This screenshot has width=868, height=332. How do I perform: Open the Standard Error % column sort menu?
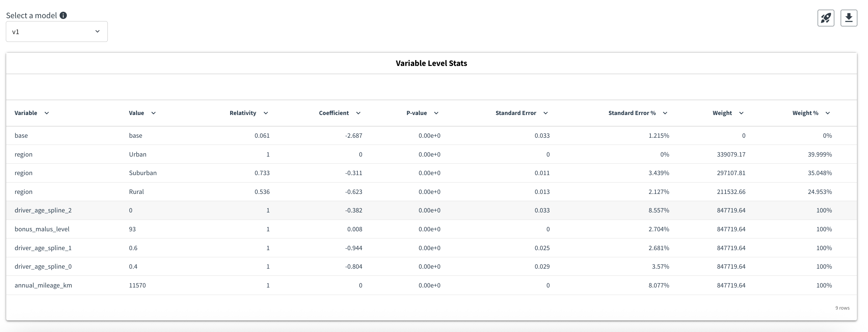pos(665,113)
